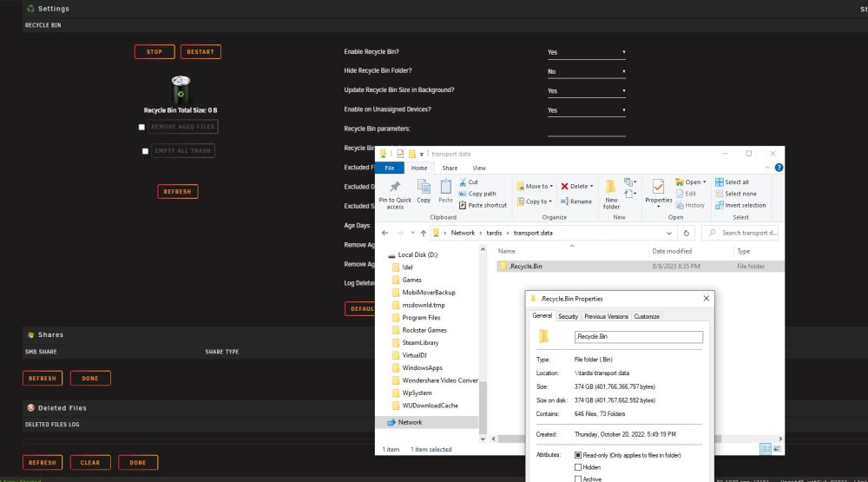
Task: Click the Copy icon in the ribbon
Action: [424, 187]
